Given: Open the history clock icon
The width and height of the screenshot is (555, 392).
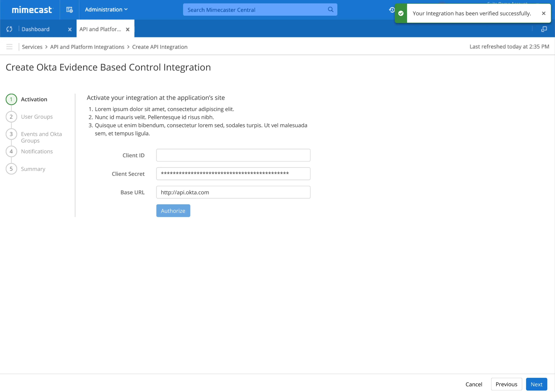Looking at the screenshot, I should [x=392, y=10].
